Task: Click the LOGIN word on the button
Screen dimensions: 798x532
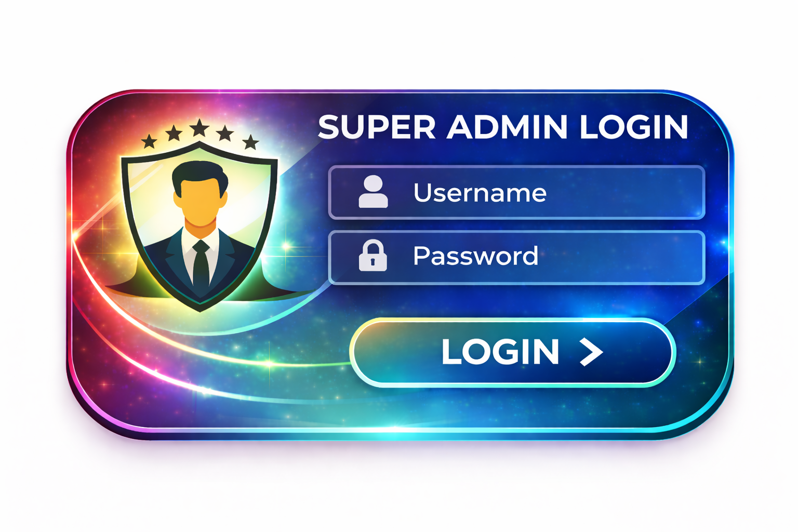Action: click(x=500, y=352)
